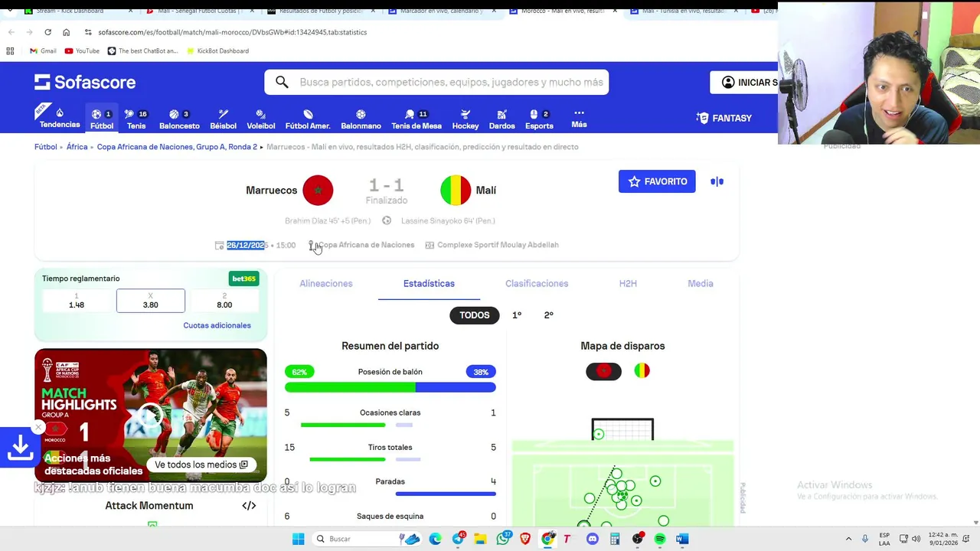
Task: Mark the match as FAVORITO
Action: (x=657, y=181)
